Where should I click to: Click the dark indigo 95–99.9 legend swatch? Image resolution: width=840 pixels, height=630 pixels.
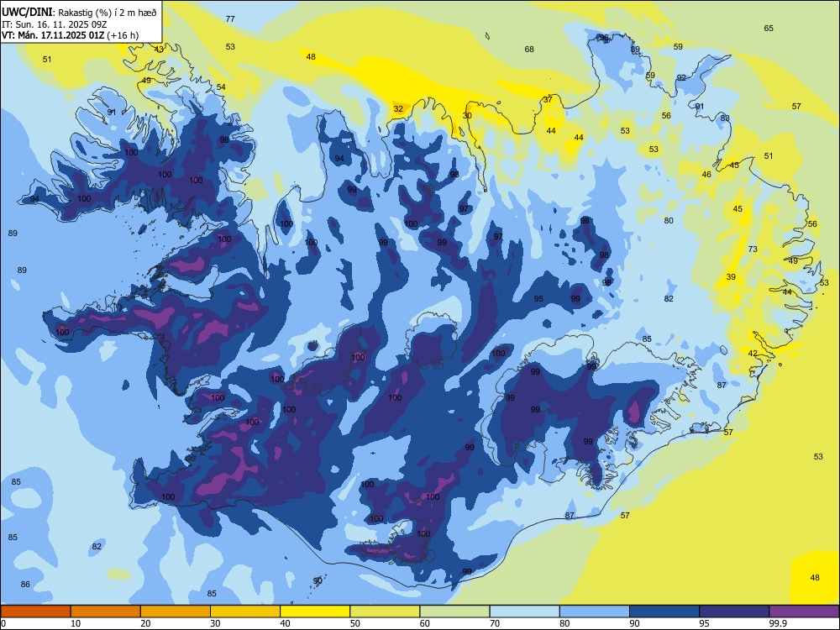(x=734, y=612)
